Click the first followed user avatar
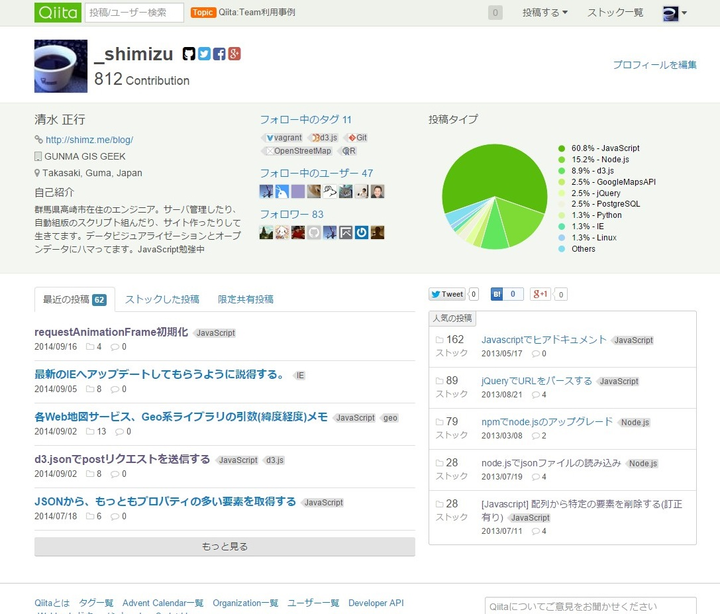Viewport: 720px width, 614px height. click(266, 192)
